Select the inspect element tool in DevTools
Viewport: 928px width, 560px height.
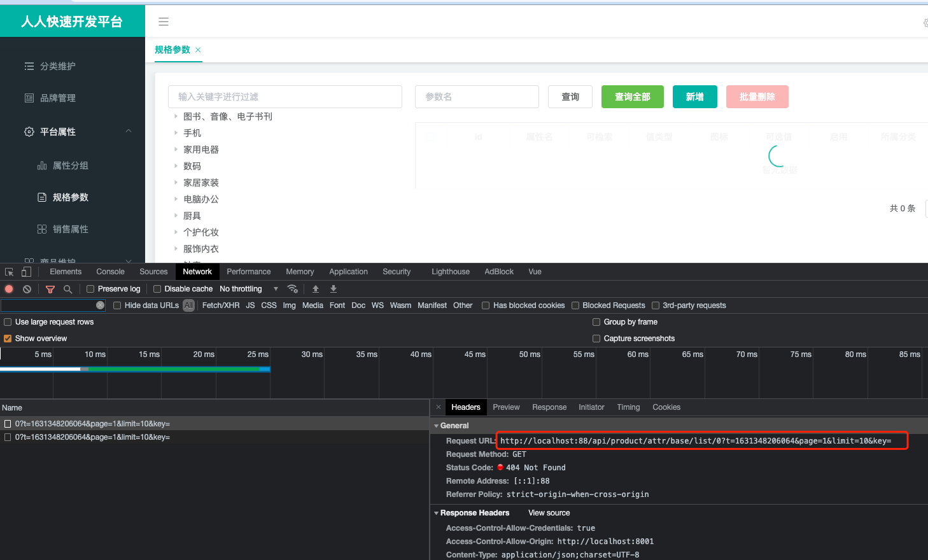(9, 271)
